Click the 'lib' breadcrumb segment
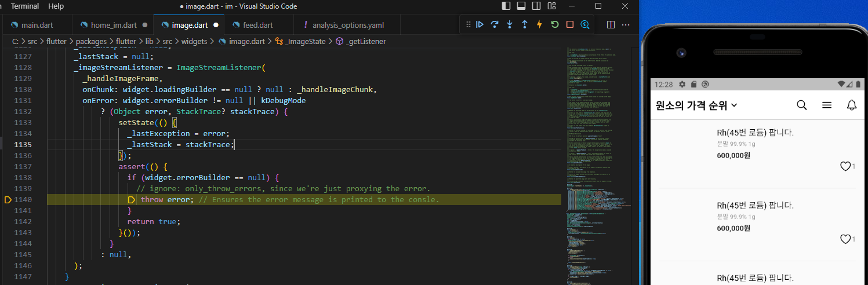 [150, 41]
